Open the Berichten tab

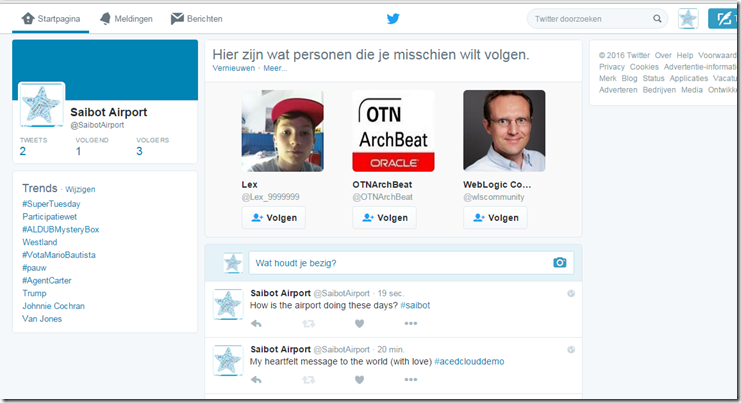[197, 19]
